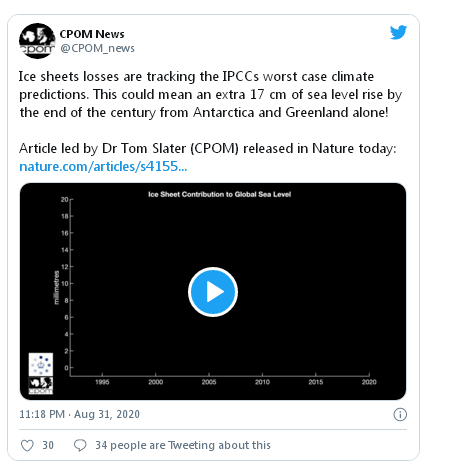Click the millimetres axis label in video
The height and width of the screenshot is (473, 450).
(x=56, y=287)
